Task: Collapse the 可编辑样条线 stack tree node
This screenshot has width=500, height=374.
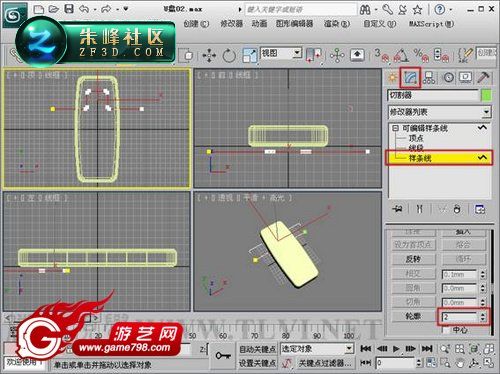Action: [395, 128]
